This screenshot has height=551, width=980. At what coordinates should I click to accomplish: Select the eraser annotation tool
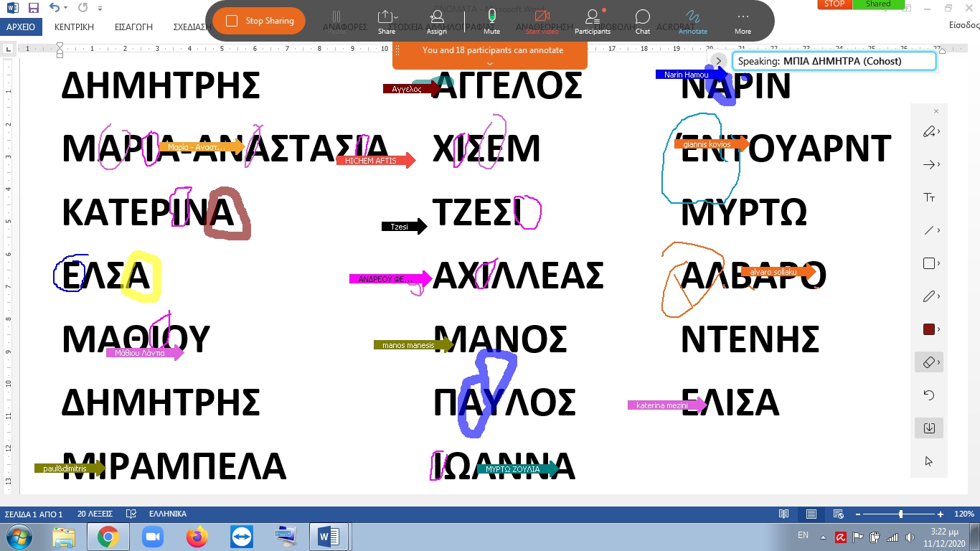(x=928, y=362)
